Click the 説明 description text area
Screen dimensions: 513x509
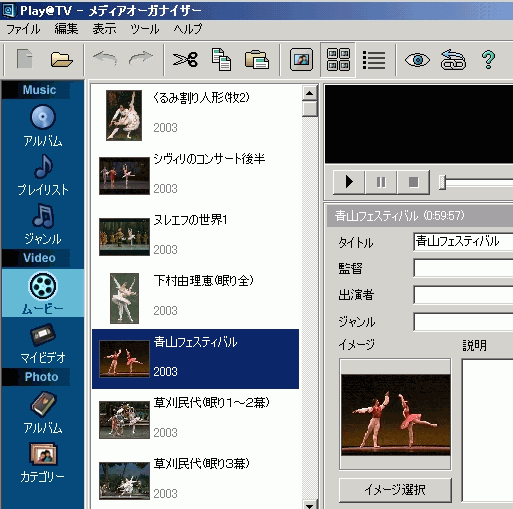click(x=487, y=430)
